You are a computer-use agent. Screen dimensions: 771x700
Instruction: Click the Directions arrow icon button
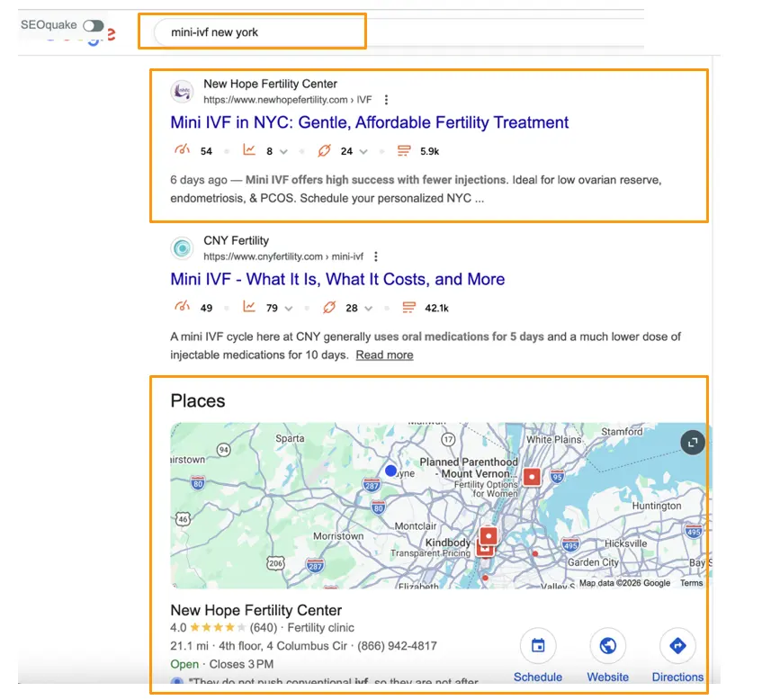pyautogui.click(x=677, y=646)
